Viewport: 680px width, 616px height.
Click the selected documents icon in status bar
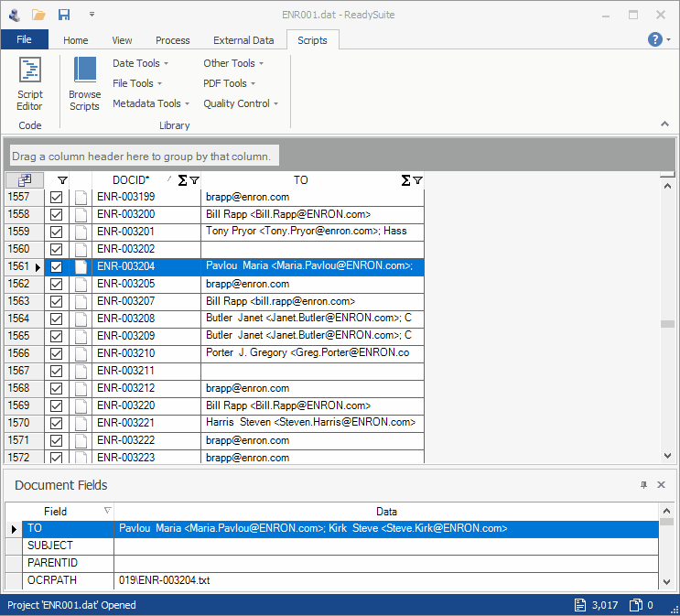point(636,605)
